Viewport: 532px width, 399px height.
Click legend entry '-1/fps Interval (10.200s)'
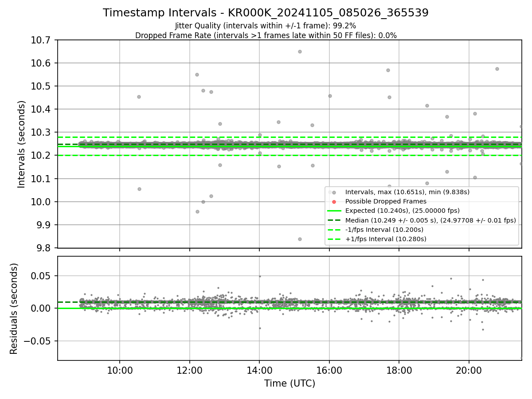(384, 230)
